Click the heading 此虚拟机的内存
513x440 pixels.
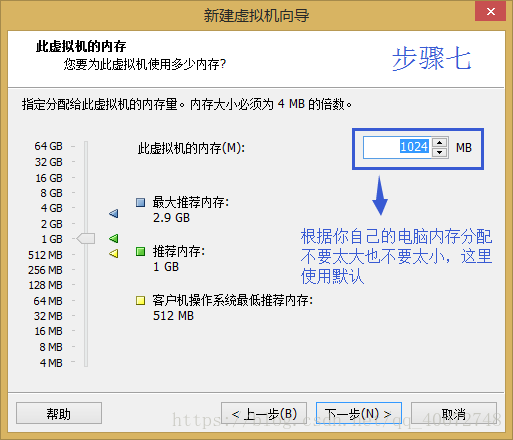click(x=81, y=46)
